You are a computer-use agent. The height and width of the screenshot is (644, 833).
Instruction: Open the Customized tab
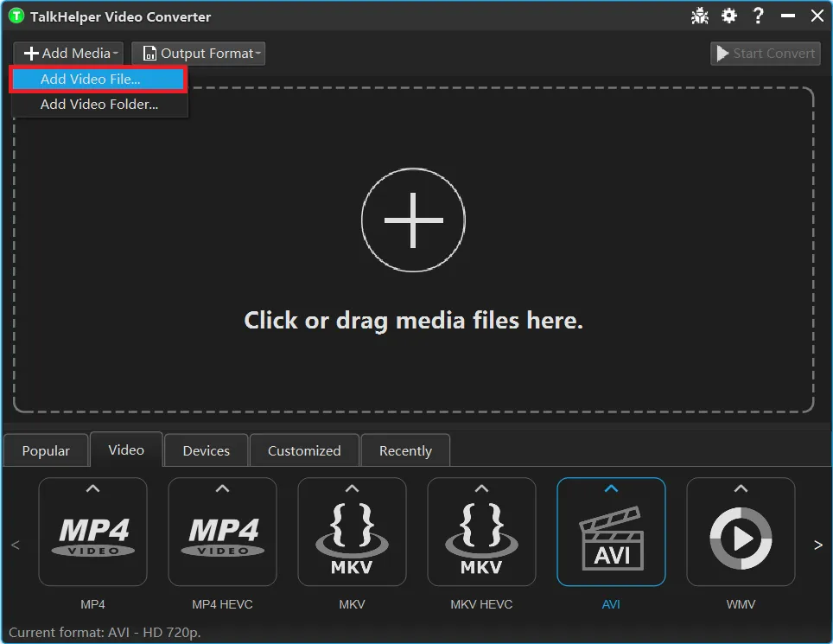(x=304, y=450)
